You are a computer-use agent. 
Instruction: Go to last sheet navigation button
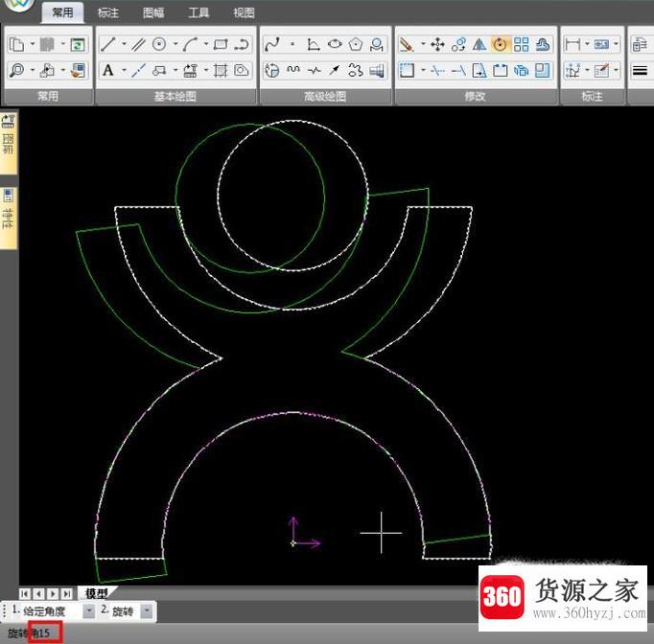[66, 593]
